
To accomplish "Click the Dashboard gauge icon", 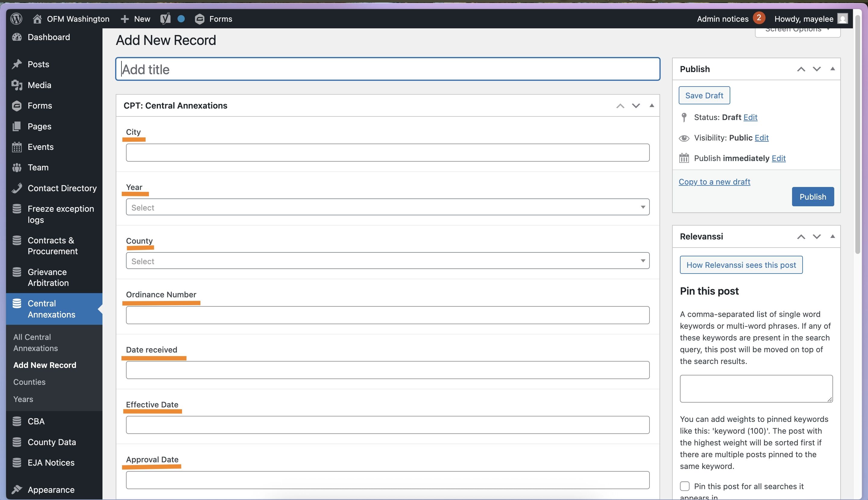I will pos(17,37).
